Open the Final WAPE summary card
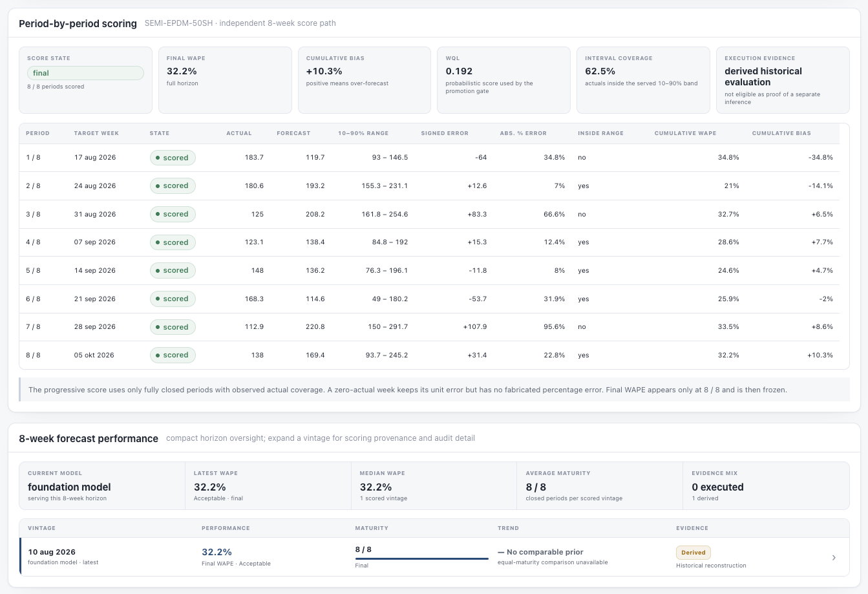This screenshot has height=594, width=868. tap(225, 80)
